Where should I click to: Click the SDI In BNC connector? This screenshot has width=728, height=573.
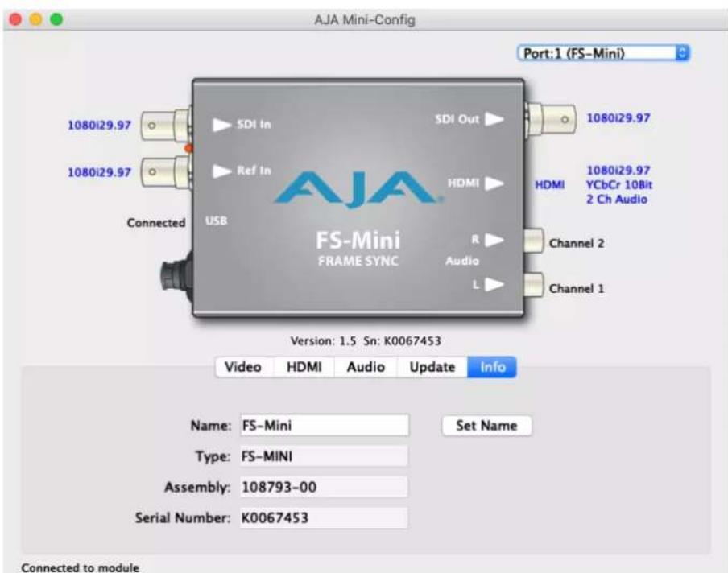tap(166, 125)
